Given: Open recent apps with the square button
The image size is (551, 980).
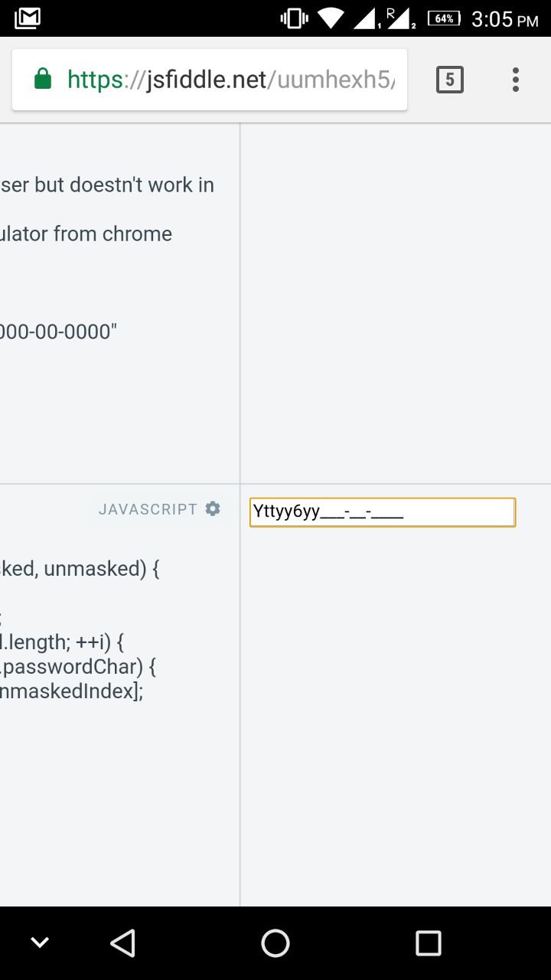Looking at the screenshot, I should click(x=428, y=942).
